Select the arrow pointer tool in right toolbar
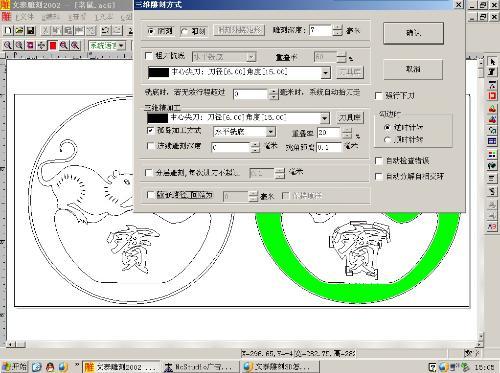 tap(492, 62)
